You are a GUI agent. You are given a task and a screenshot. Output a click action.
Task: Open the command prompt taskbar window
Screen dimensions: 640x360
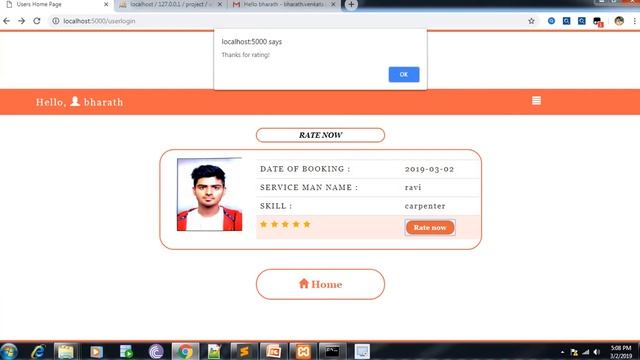point(332,351)
